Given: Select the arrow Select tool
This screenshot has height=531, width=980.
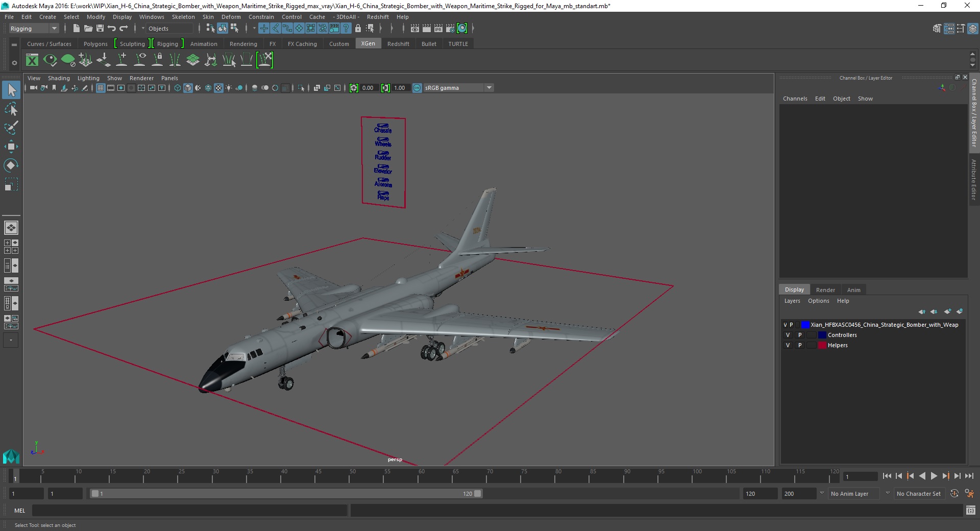Looking at the screenshot, I should [x=11, y=90].
